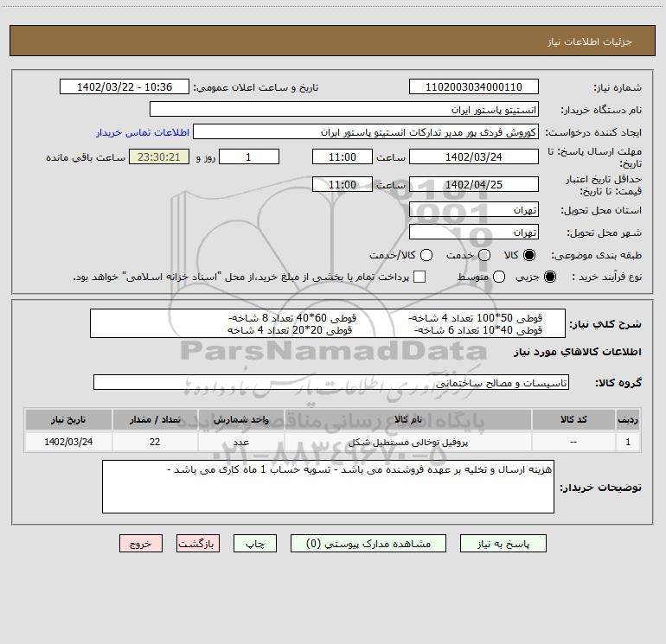666x644 pixels.
Task: Click the response deadline hour 11:00 field
Action: 343,156
